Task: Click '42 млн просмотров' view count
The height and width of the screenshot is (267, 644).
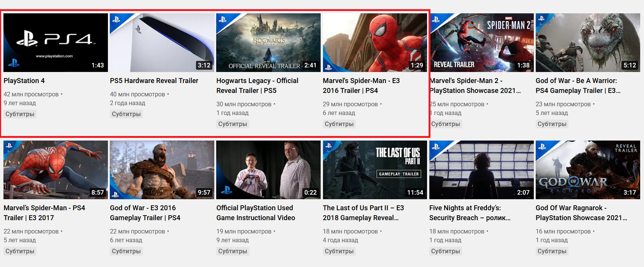Action: pyautogui.click(x=31, y=94)
